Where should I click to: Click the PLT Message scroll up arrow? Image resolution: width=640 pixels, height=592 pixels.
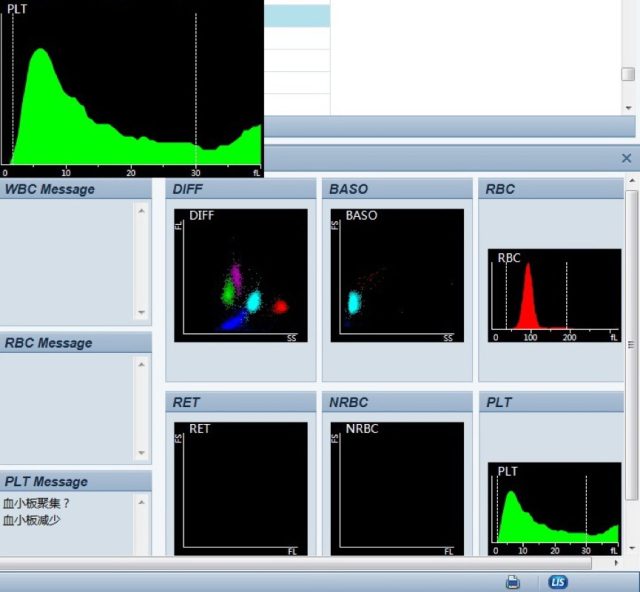142,502
